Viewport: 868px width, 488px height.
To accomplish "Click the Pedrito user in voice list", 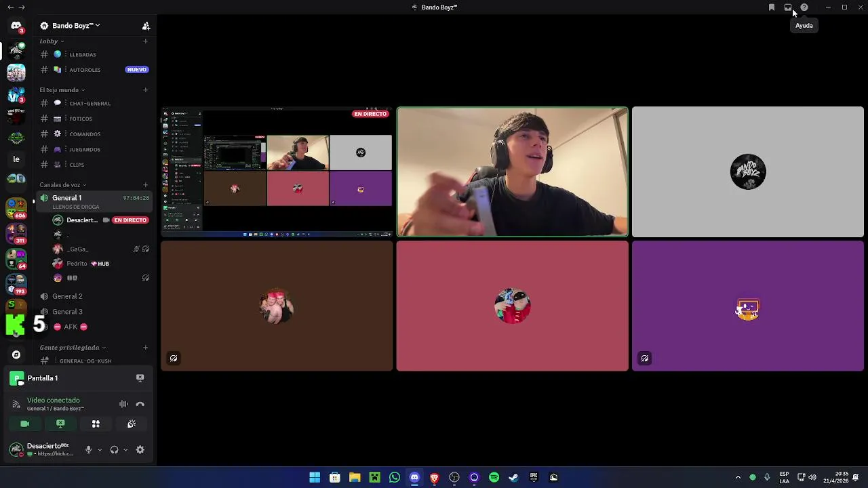I will [x=100, y=264].
